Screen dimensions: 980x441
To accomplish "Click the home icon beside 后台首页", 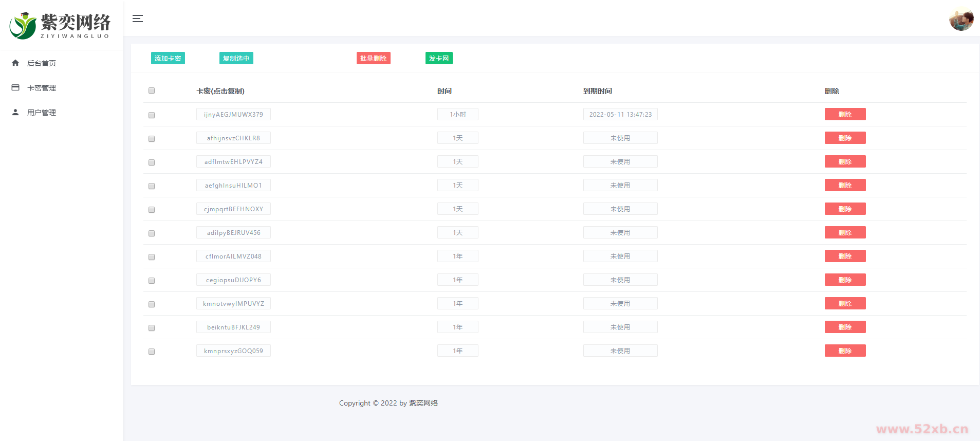I will [x=15, y=63].
